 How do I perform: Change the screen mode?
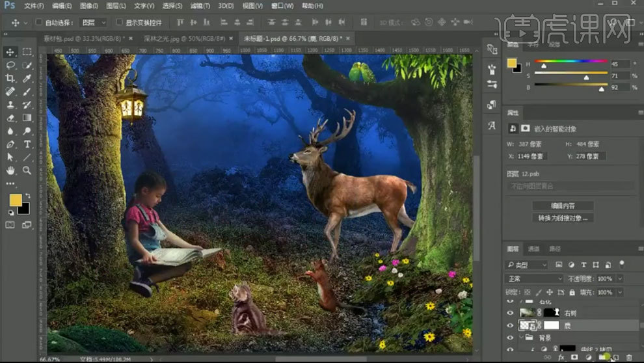[27, 224]
